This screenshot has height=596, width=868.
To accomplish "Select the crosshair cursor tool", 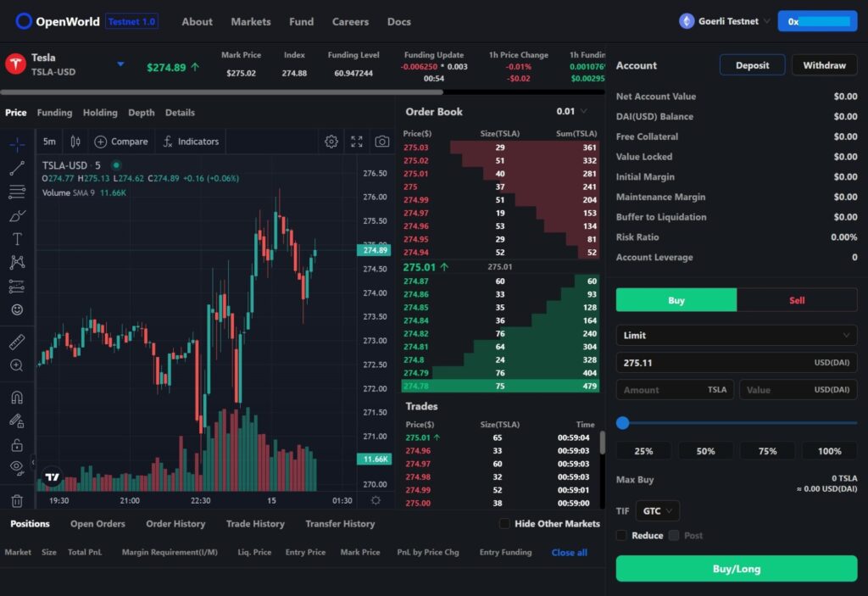I will pos(17,145).
